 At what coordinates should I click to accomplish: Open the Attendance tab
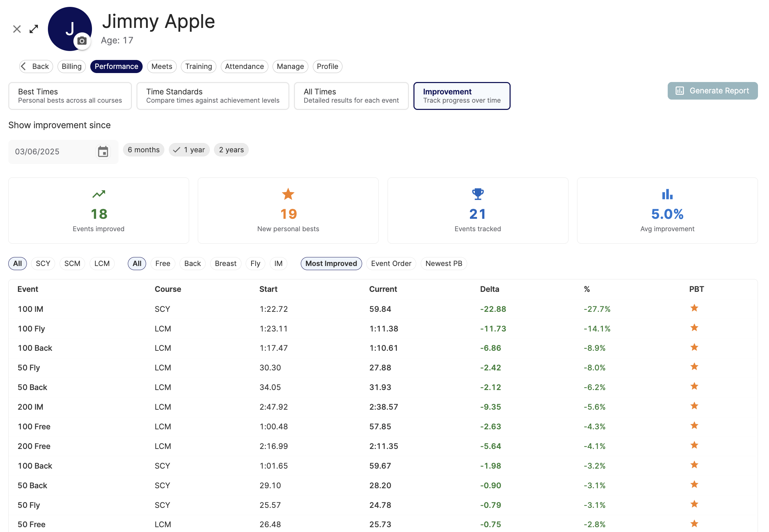(x=244, y=66)
